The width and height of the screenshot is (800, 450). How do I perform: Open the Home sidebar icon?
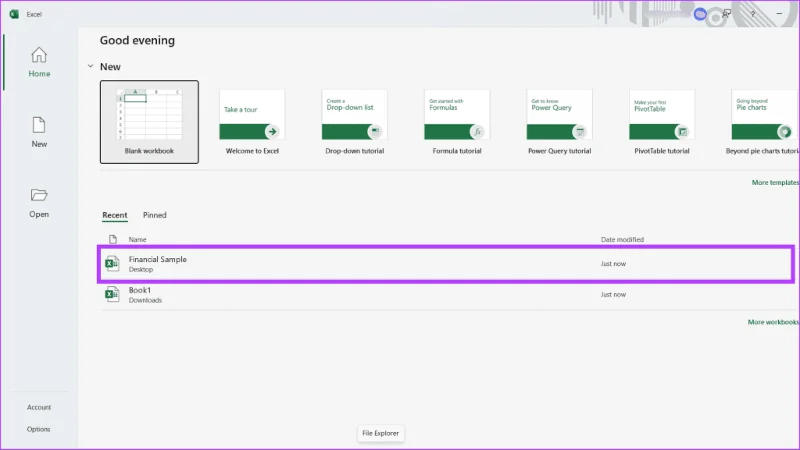tap(39, 55)
